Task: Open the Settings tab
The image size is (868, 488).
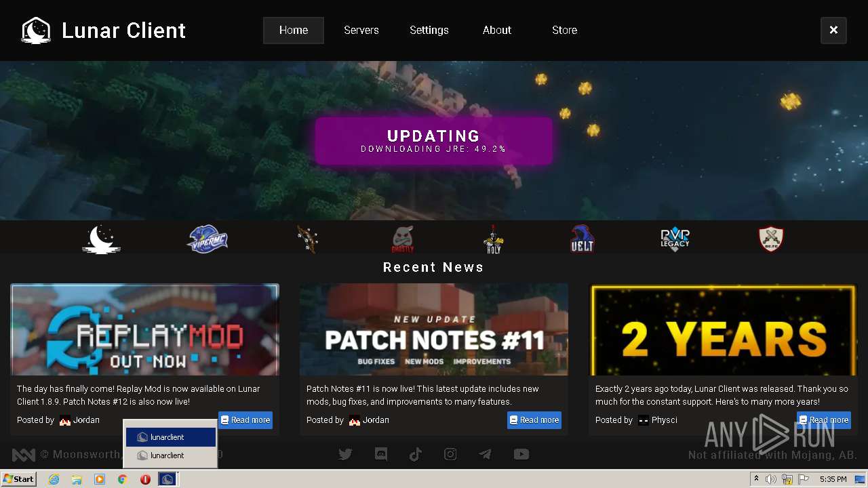Action: tap(429, 30)
